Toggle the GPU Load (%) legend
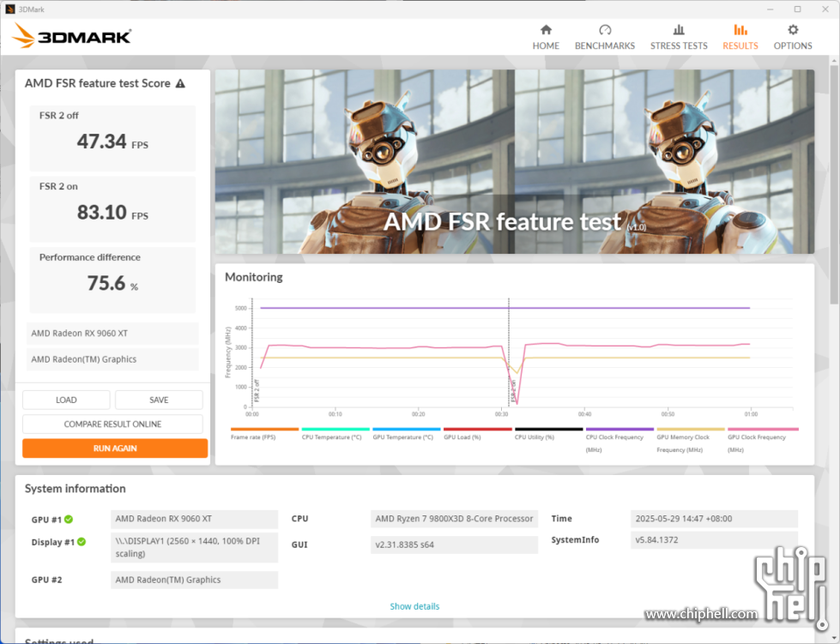This screenshot has height=644, width=840. pos(477,434)
